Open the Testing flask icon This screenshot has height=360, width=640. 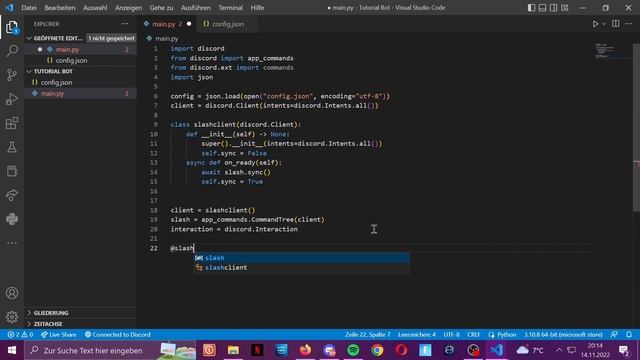[12, 147]
